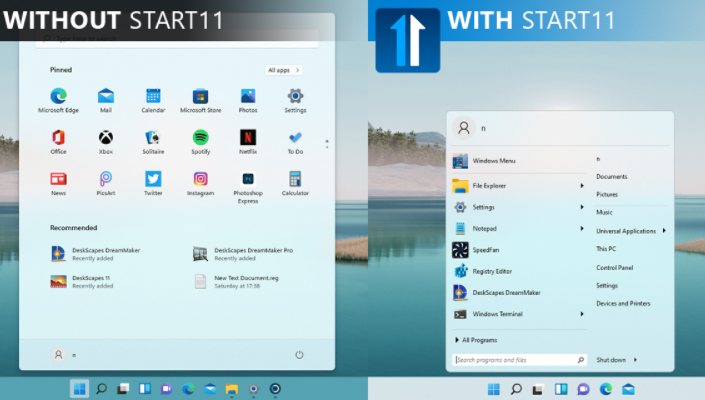Click the Start11 user avatar picture

tap(464, 128)
